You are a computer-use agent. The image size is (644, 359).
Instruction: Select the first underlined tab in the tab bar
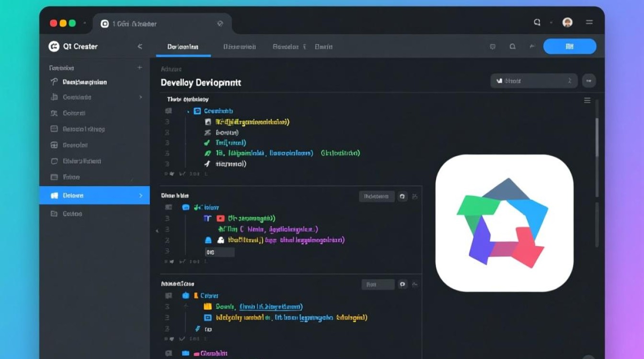tap(183, 47)
